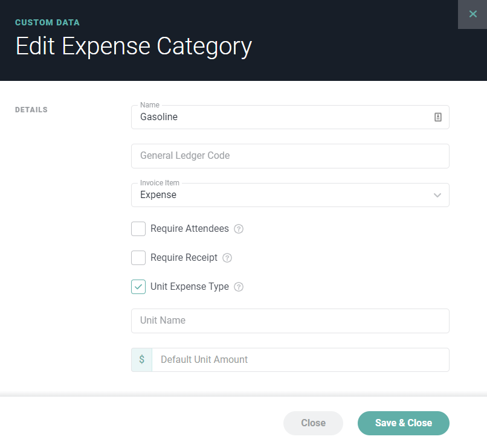This screenshot has height=448, width=487.
Task: Enable the Require Attendees checkbox
Action: [x=138, y=229]
